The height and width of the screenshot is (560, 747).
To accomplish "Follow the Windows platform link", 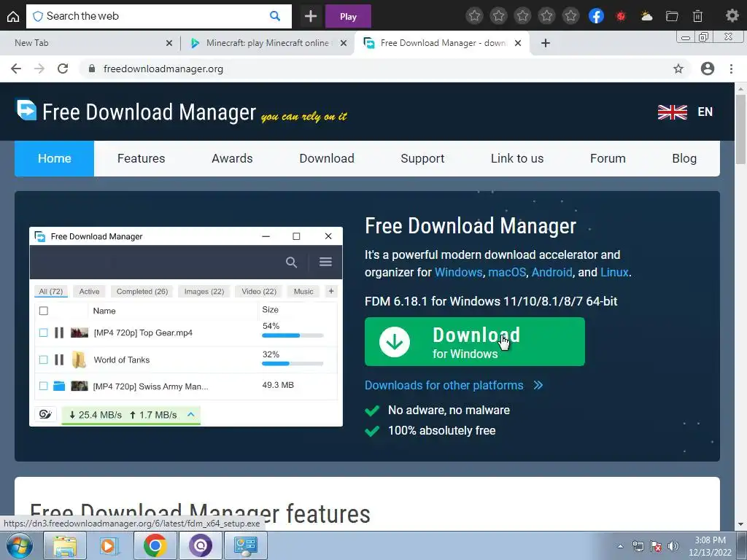I will pos(458,273).
